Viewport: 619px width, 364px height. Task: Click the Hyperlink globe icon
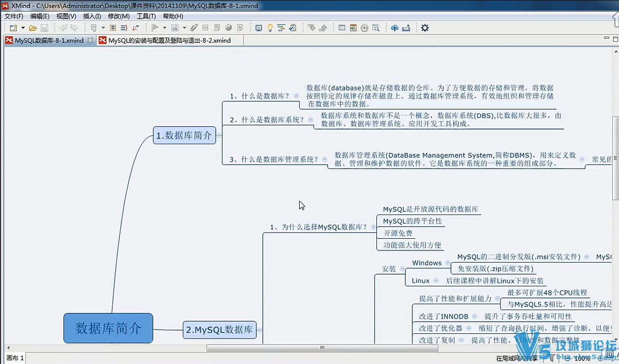pos(228,27)
